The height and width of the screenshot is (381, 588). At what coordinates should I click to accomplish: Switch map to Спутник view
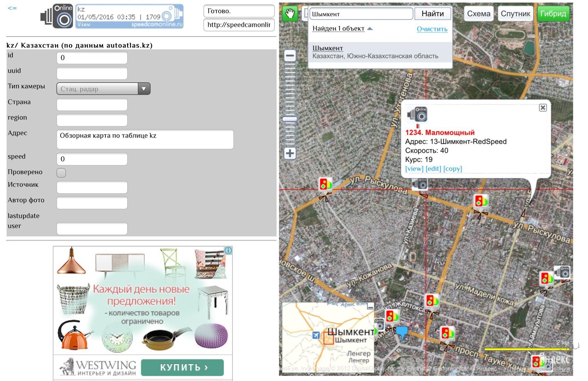[515, 14]
